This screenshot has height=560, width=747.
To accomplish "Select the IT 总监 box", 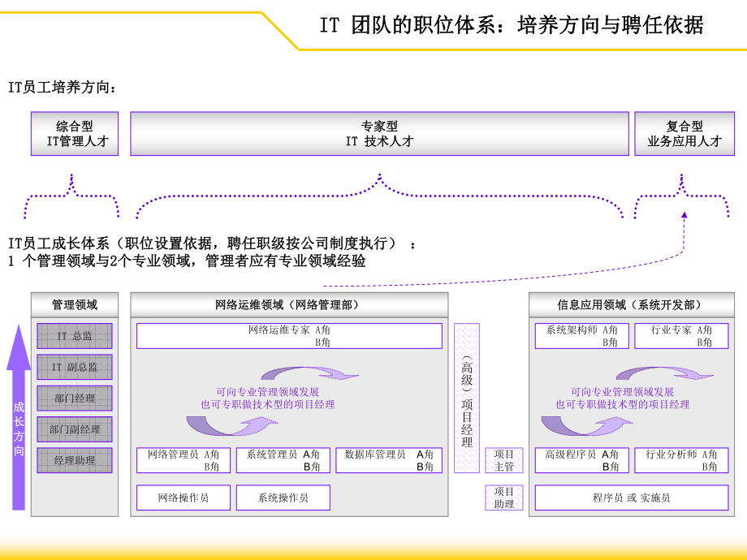I will [x=74, y=337].
